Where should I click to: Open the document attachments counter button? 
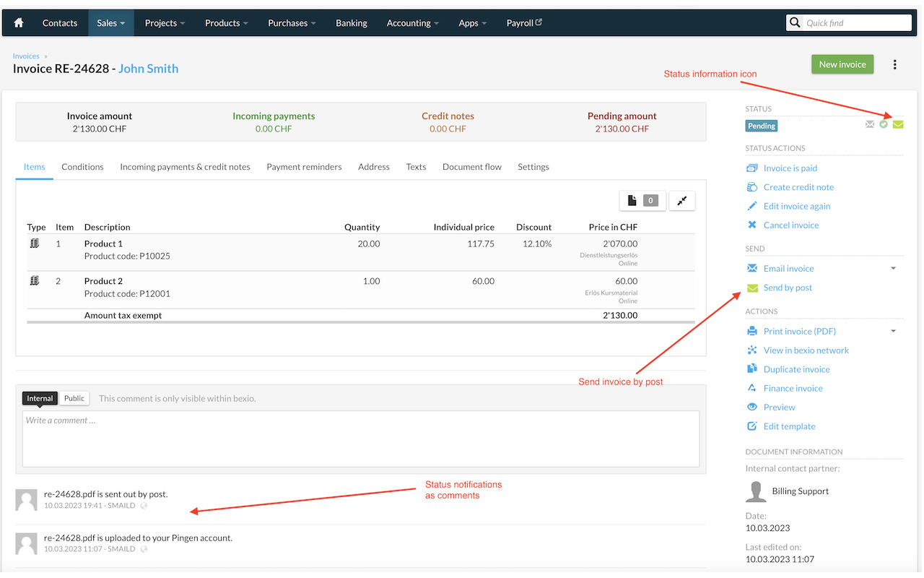pos(642,201)
